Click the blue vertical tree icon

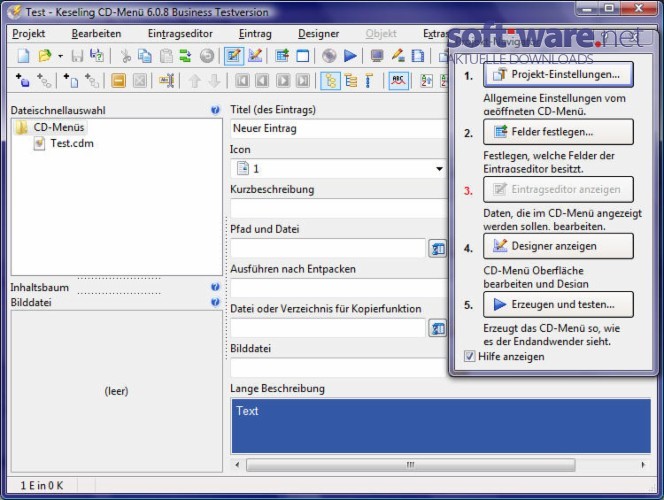(369, 80)
